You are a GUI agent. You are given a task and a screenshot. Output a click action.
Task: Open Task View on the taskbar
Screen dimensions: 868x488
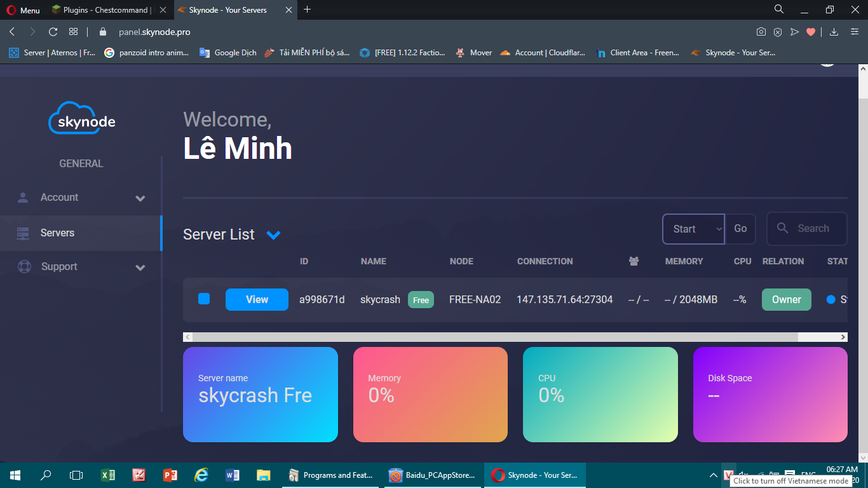(x=76, y=475)
